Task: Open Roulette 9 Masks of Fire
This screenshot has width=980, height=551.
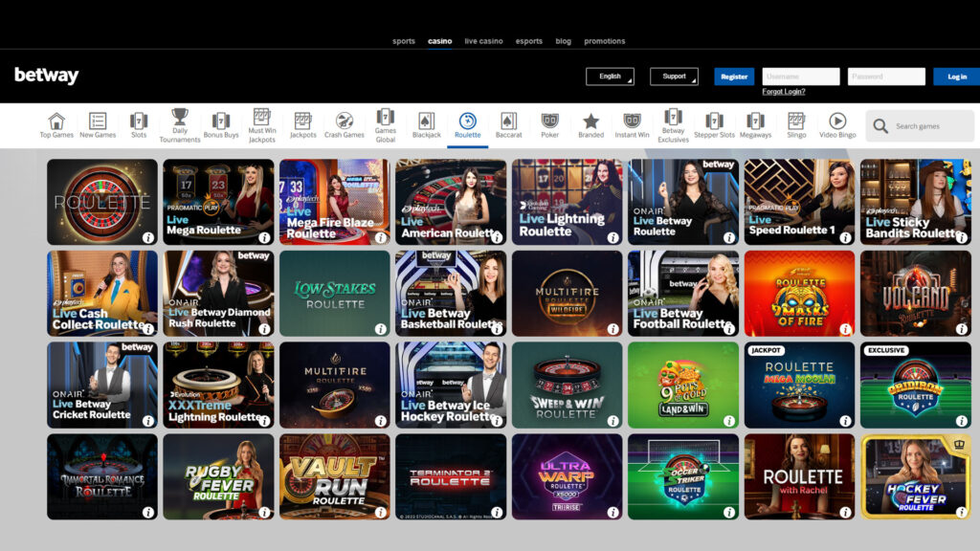Action: click(799, 294)
